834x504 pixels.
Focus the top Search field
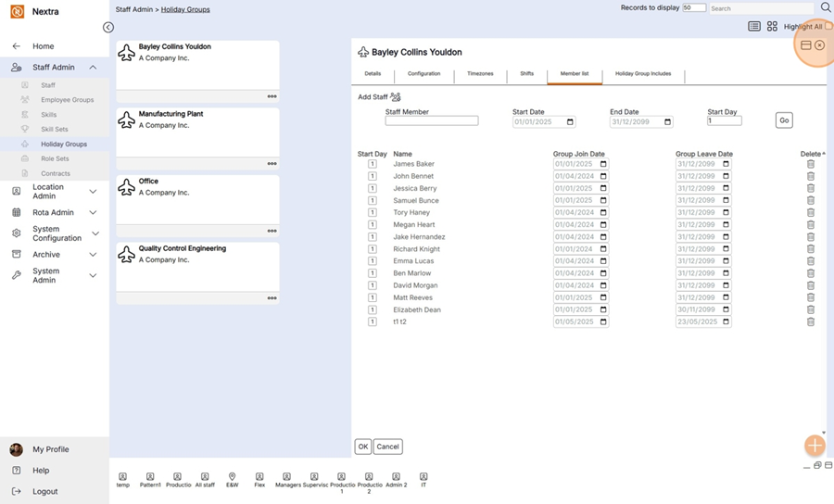tap(761, 8)
